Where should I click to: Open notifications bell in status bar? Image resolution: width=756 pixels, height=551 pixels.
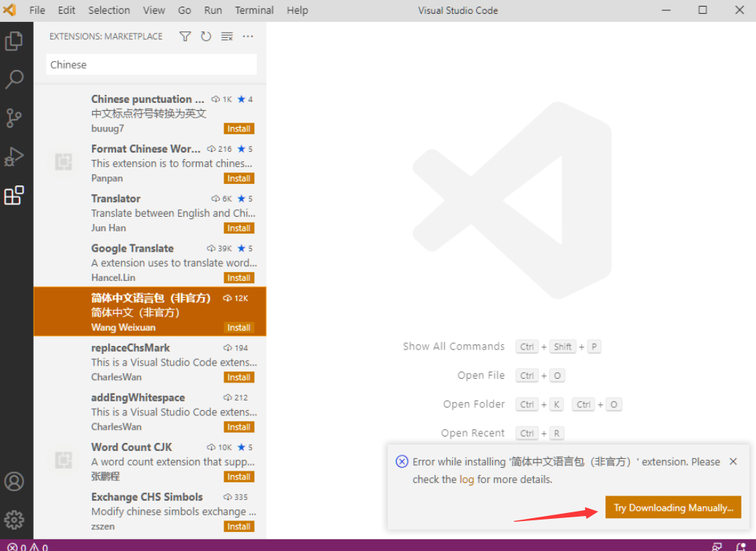point(741,547)
